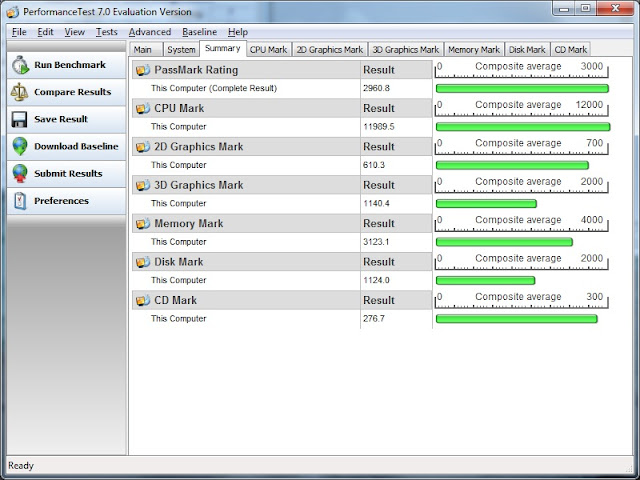Click the PassMark Rating row icon
The image size is (640, 480).
click(143, 70)
